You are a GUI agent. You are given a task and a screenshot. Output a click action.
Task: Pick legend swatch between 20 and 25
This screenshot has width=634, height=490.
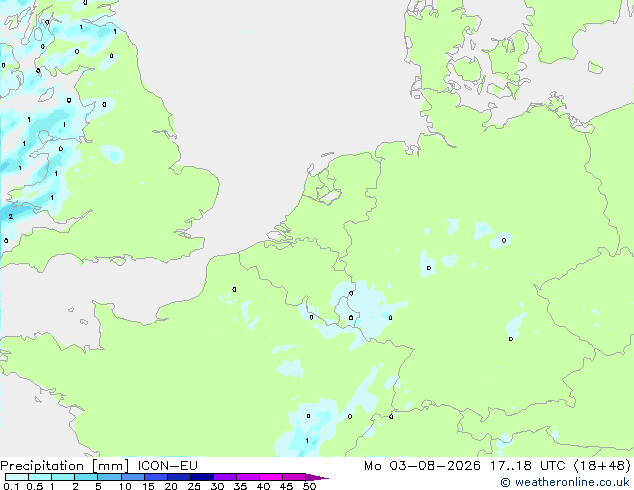click(x=178, y=477)
